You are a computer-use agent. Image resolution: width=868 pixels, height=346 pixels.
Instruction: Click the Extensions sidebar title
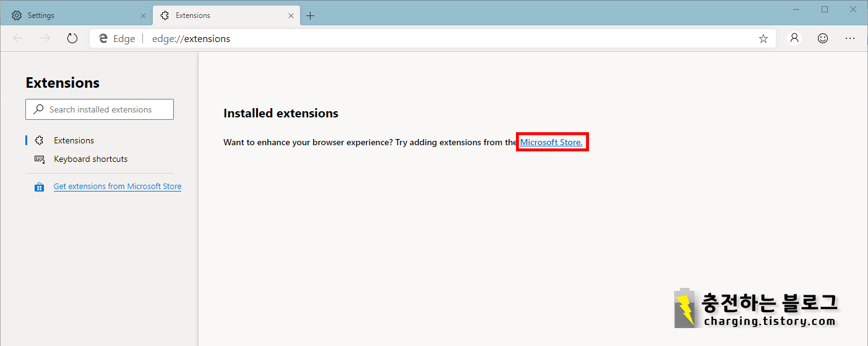tap(62, 83)
